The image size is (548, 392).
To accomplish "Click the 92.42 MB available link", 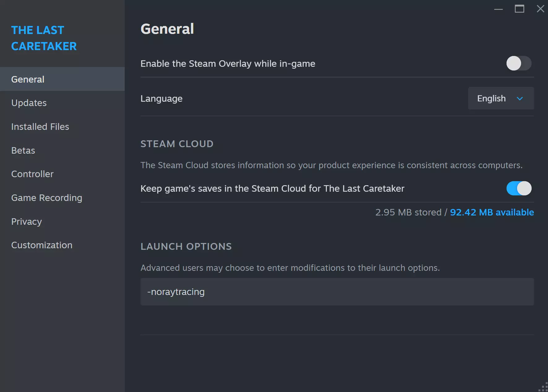I will pos(492,212).
